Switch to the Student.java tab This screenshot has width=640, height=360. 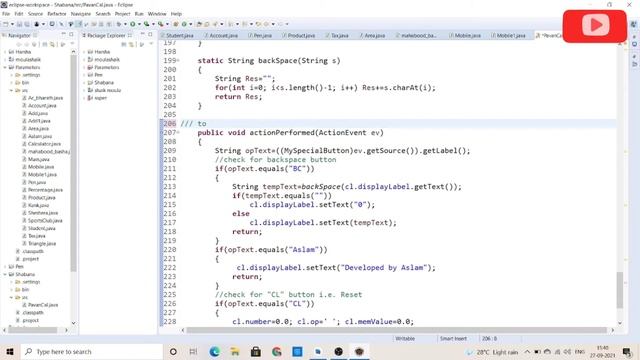(179, 36)
